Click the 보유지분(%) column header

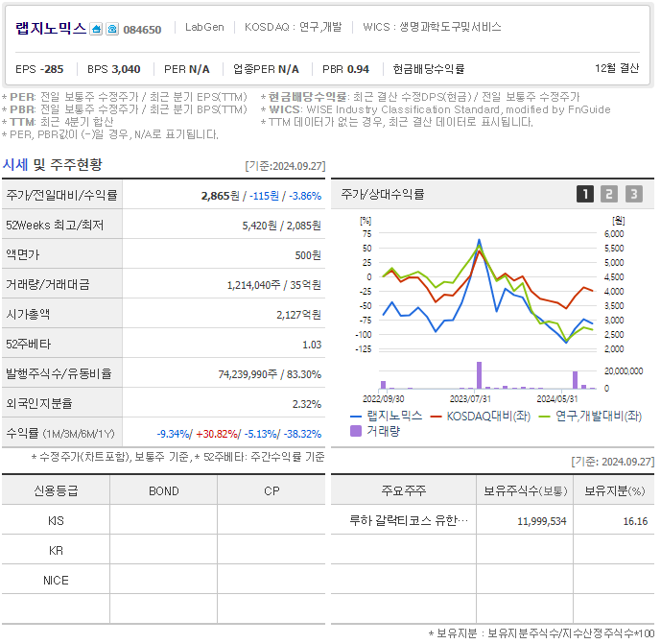[614, 490]
